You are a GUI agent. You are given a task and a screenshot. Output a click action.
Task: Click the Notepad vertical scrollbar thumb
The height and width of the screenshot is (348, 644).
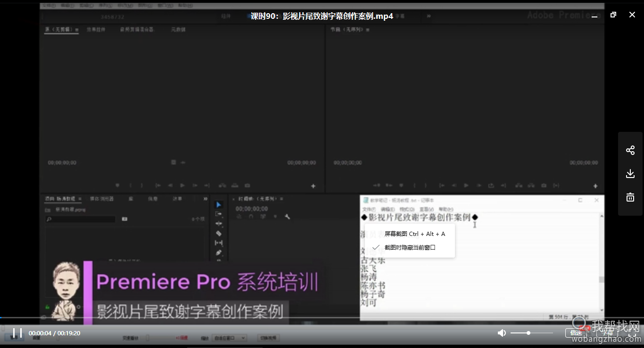(x=601, y=279)
